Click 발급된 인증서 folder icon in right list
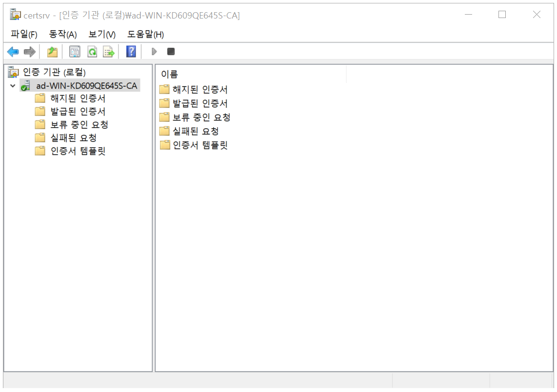Viewport: 557px width, 392px height. (x=164, y=103)
